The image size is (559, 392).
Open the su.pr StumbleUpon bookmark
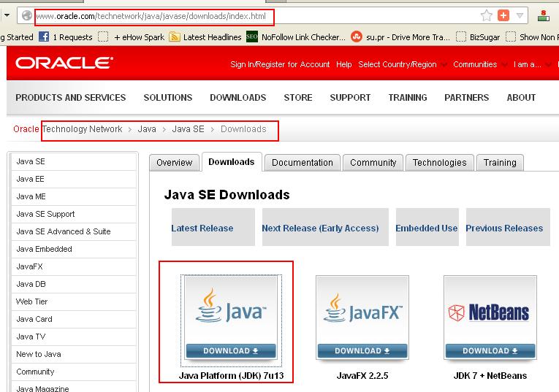[x=400, y=37]
